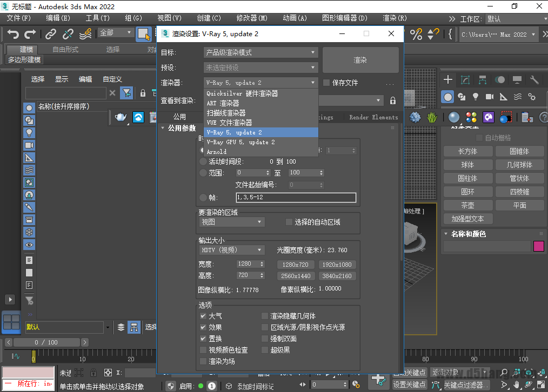Uncheck the Atmospherics (大气) option
This screenshot has width=548, height=392.
(x=203, y=316)
